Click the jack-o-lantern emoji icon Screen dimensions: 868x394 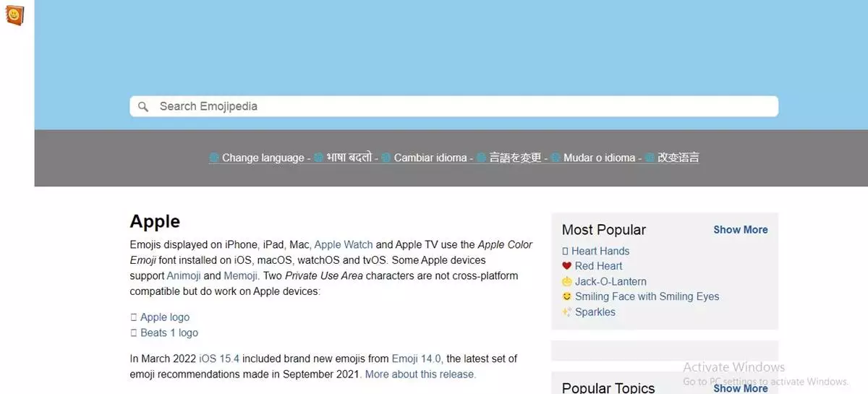[567, 281]
